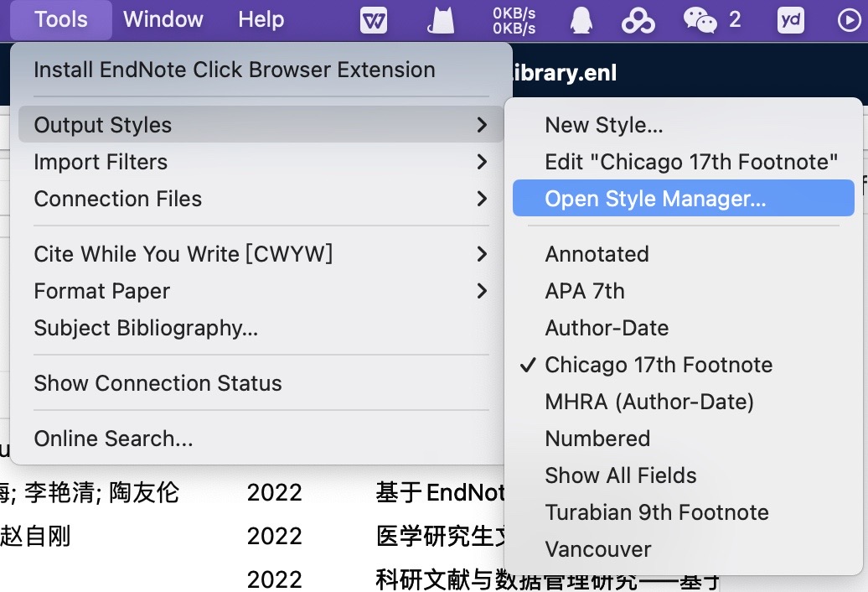Image resolution: width=868 pixels, height=592 pixels.
Task: Choose the Vancouver output style
Action: click(x=598, y=549)
